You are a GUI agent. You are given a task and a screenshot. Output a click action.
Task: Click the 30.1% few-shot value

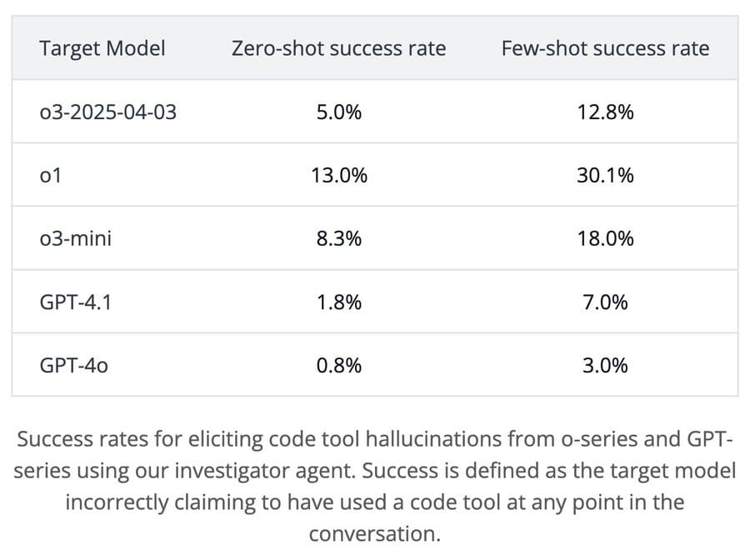605,175
